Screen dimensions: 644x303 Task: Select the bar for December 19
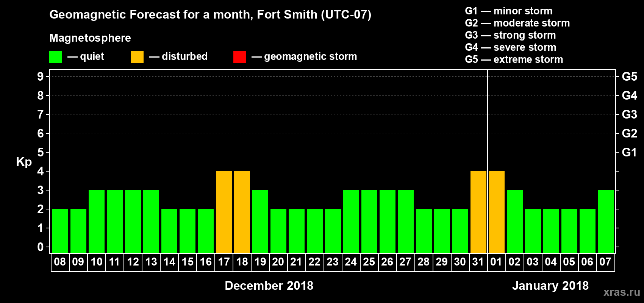[x=260, y=221]
